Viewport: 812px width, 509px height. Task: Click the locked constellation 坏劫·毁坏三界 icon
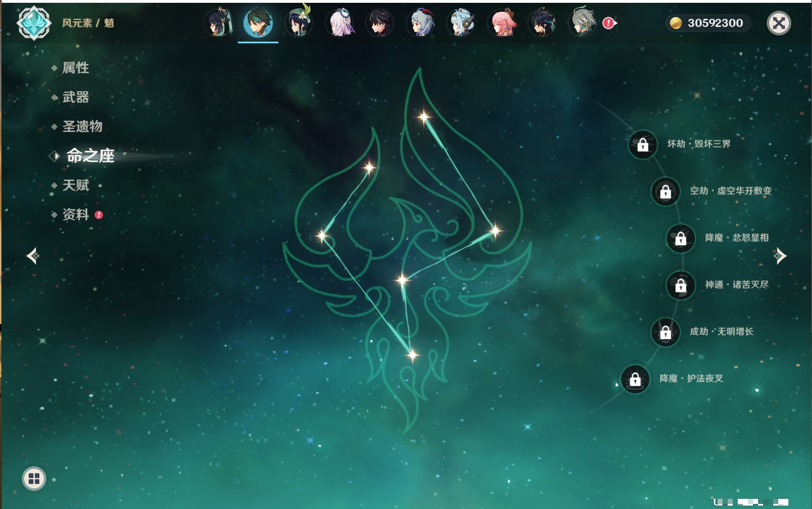point(643,145)
